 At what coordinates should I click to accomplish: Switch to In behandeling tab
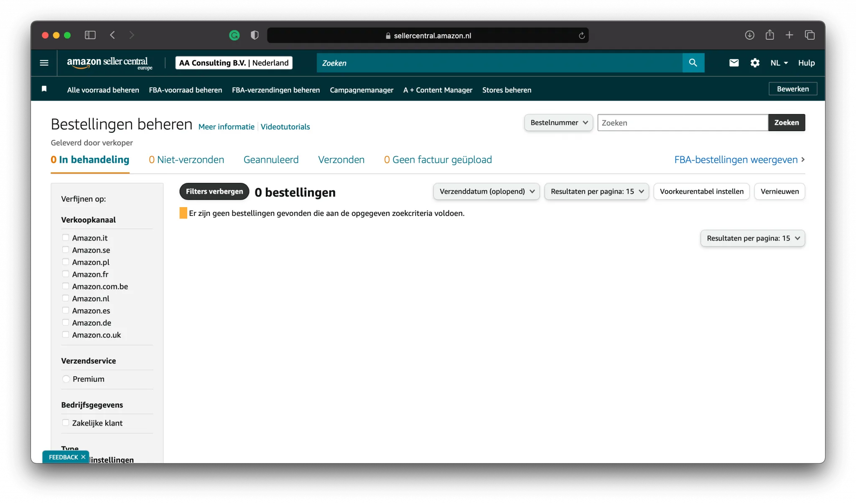(x=90, y=160)
